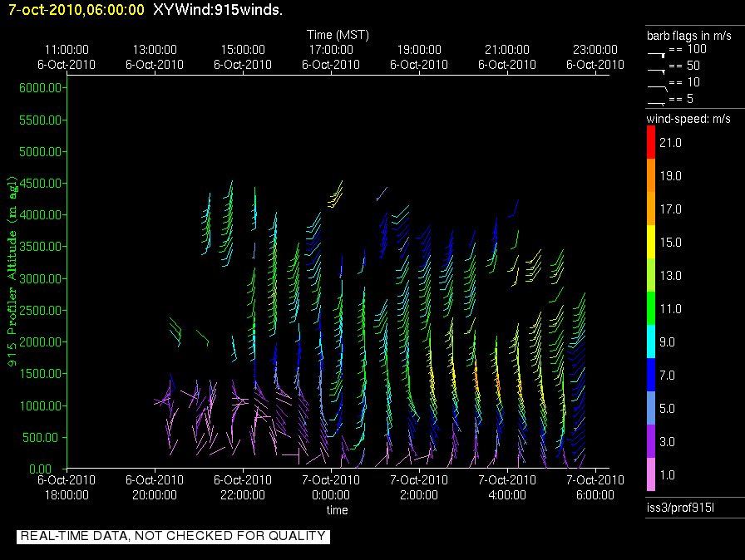This screenshot has height=560, width=745.
Task: Click the 4000.00 altitude tick label
Action: [41, 215]
